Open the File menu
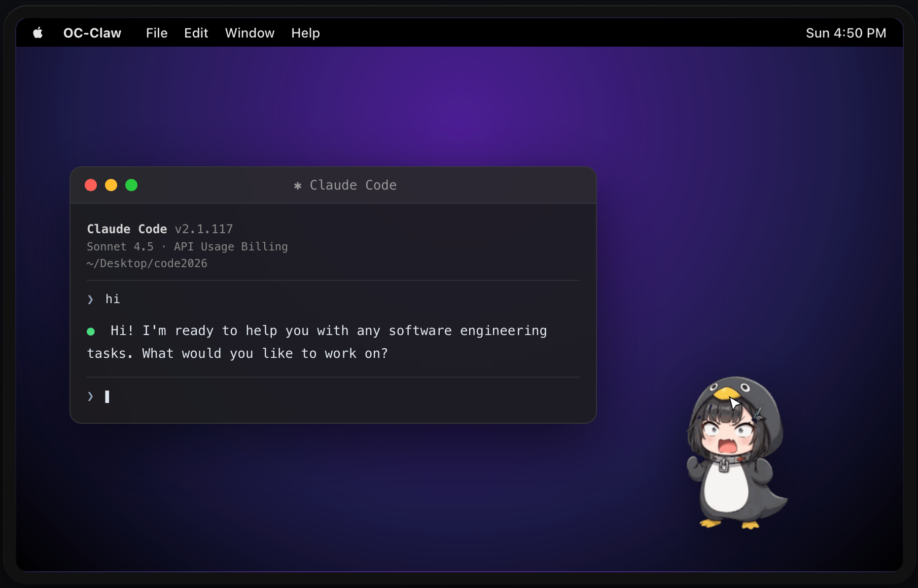The height and width of the screenshot is (588, 918). pyautogui.click(x=157, y=33)
